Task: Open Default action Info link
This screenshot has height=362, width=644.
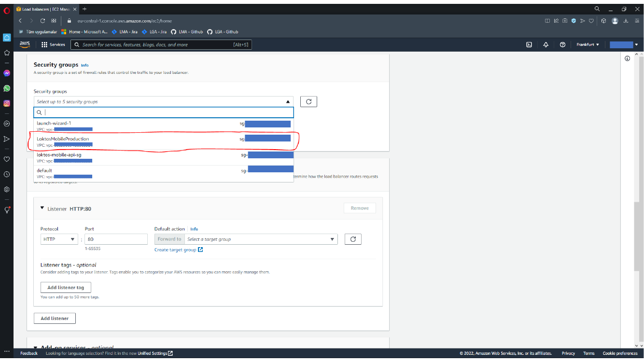Action: tap(194, 229)
